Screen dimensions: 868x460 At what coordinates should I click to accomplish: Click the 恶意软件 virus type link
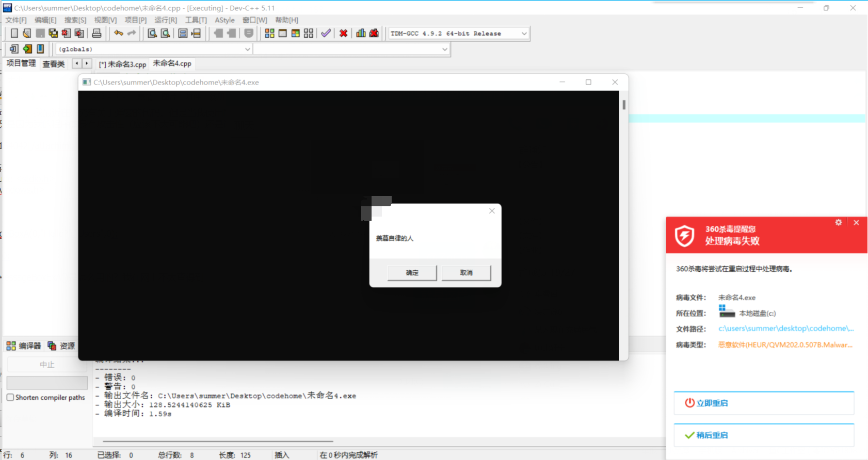[x=785, y=345]
